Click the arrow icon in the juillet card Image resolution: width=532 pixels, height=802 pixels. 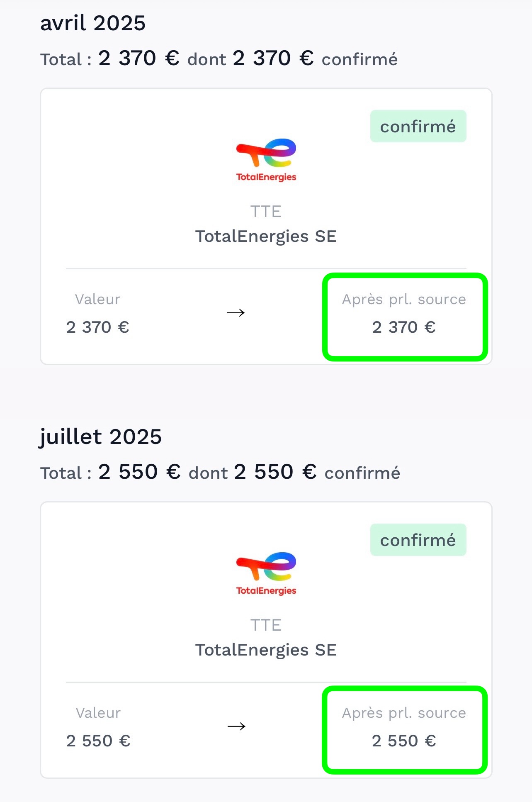coord(237,726)
